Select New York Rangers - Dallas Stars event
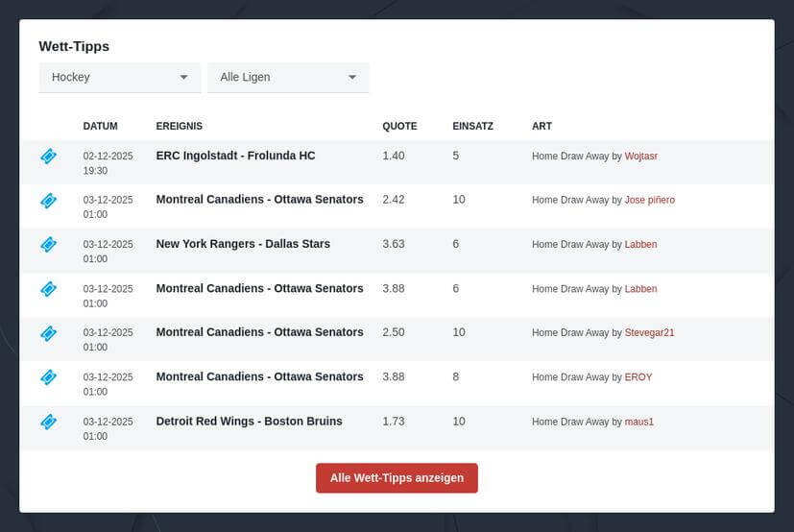The image size is (794, 532). pyautogui.click(x=243, y=244)
